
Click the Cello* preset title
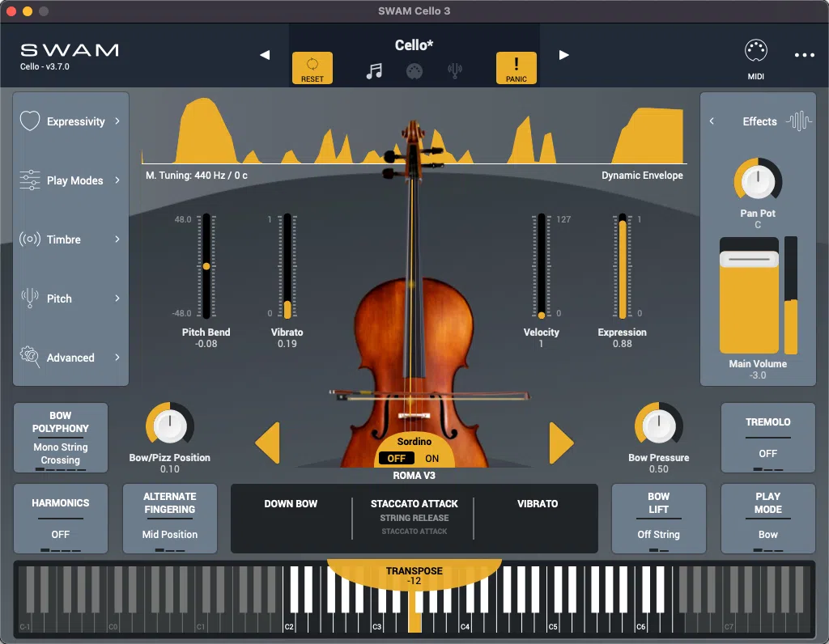(x=414, y=45)
